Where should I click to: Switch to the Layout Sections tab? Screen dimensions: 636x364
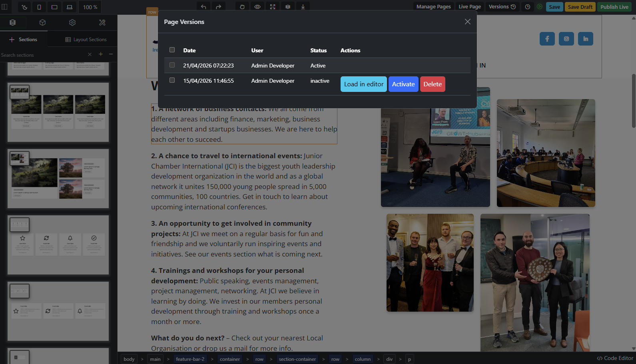(86, 40)
